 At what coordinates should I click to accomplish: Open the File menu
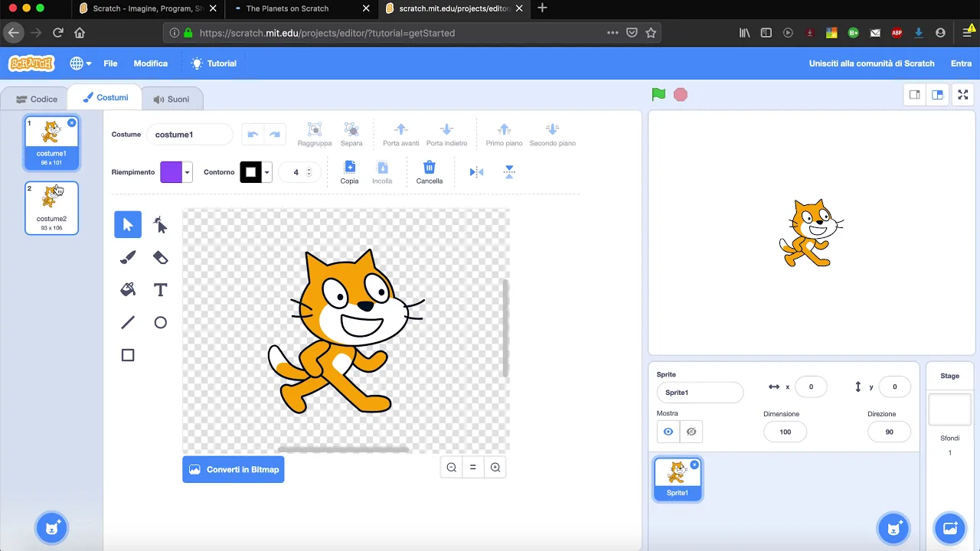(x=110, y=64)
